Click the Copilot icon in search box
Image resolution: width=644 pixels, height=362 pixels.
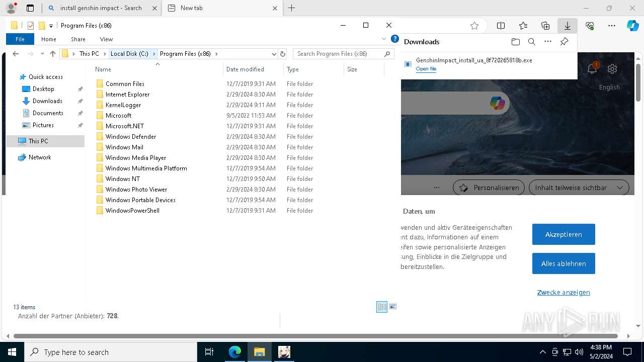coord(498,103)
